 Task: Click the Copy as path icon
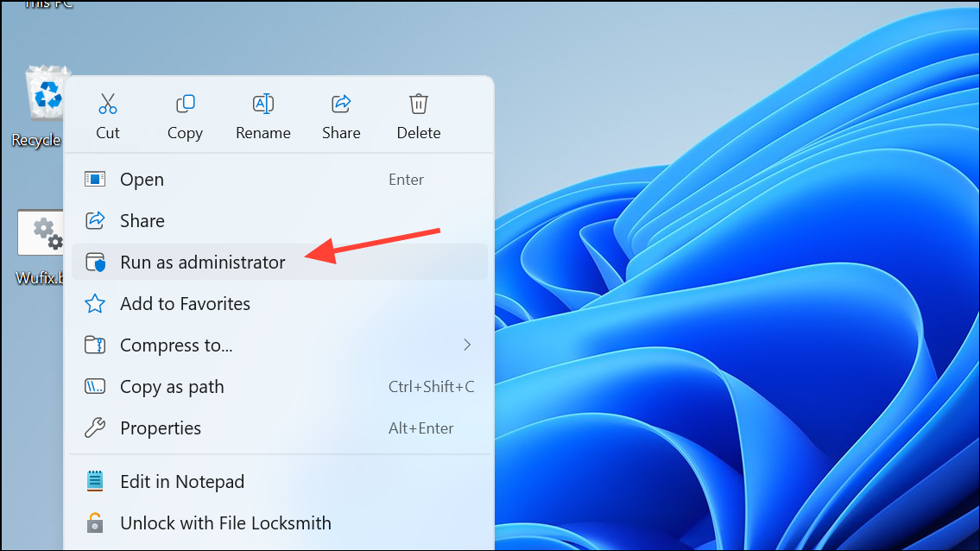coord(95,387)
